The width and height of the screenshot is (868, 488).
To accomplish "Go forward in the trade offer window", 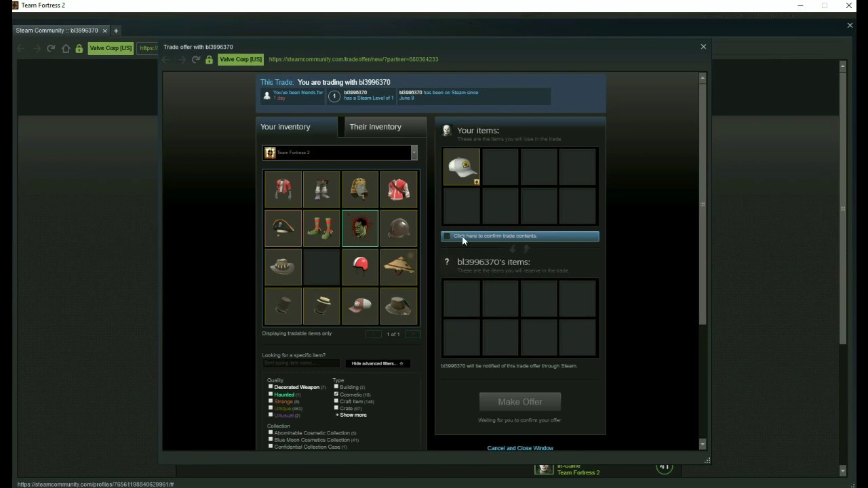I will 181,60.
